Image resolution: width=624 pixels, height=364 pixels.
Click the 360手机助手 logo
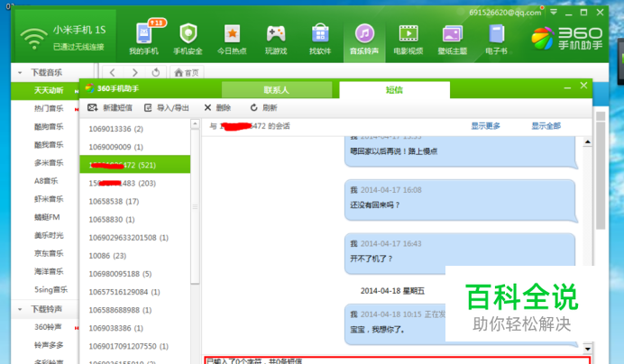[x=566, y=38]
